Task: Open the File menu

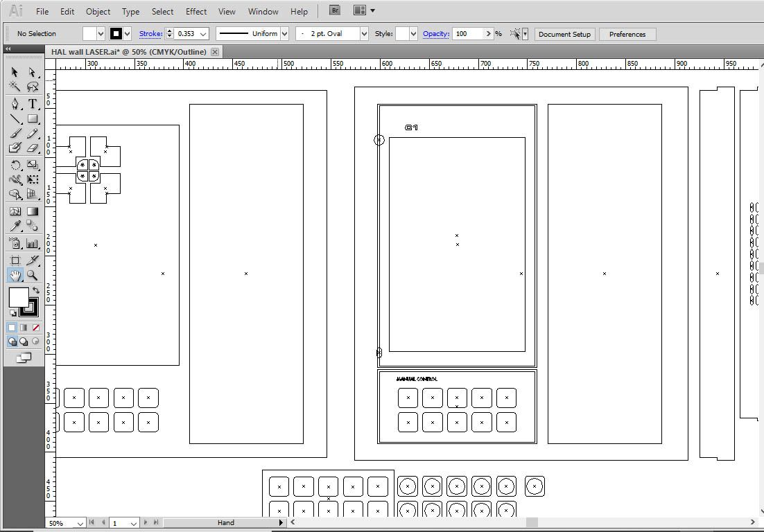Action: click(42, 11)
